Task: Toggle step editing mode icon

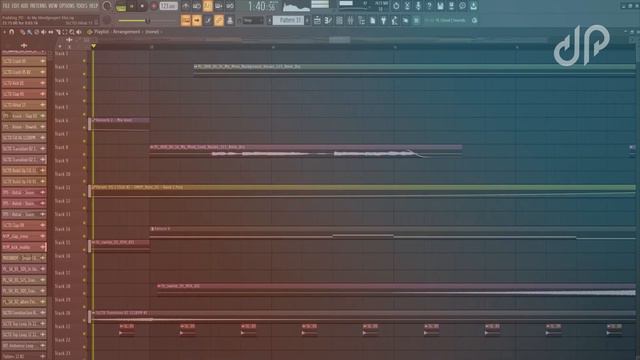Action: click(208, 20)
